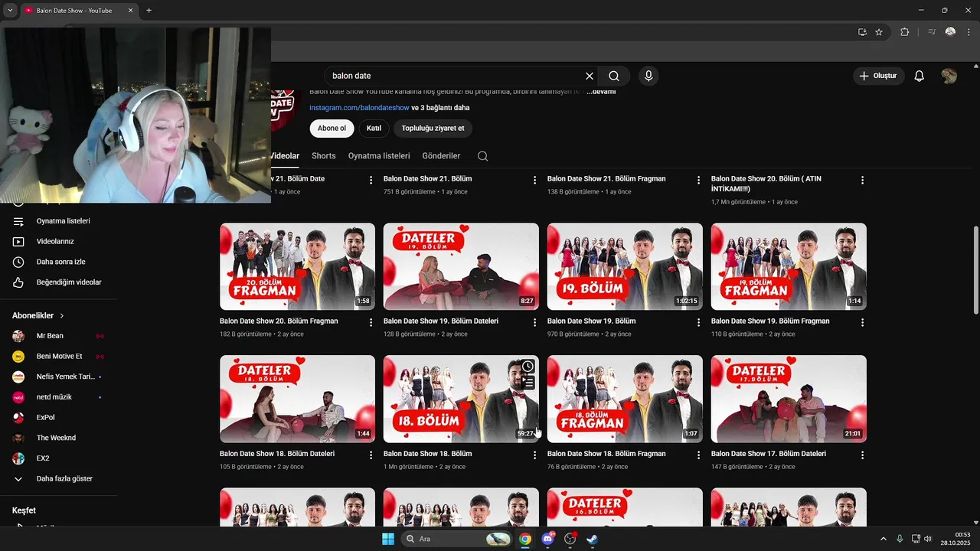
Task: Open title Balon Date Show 18. Bölüm Fragman
Action: coord(606,454)
